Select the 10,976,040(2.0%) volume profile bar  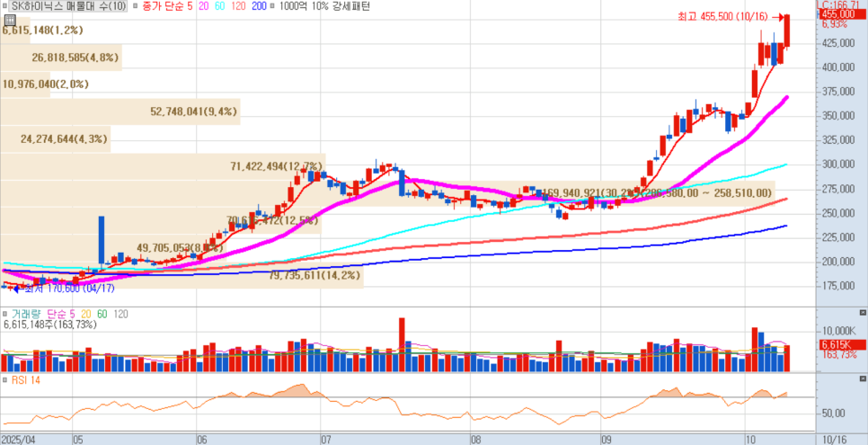click(25, 85)
